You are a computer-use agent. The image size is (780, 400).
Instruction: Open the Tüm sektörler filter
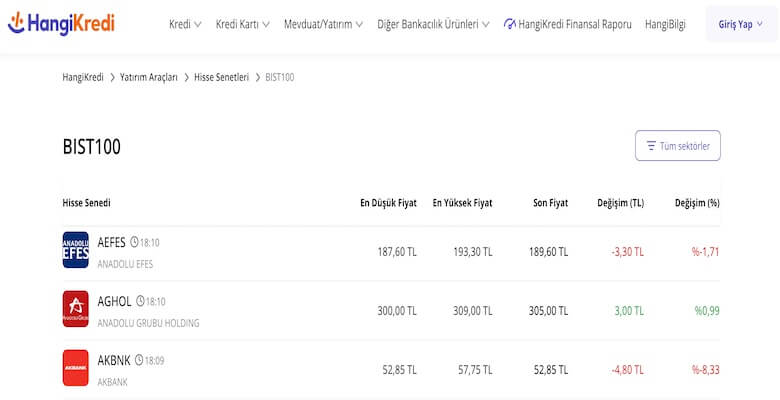(x=677, y=146)
